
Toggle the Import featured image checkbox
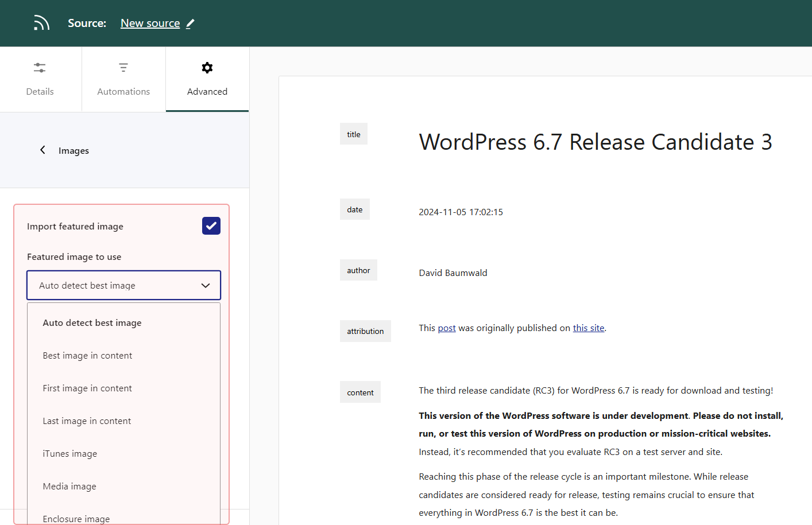[211, 225]
